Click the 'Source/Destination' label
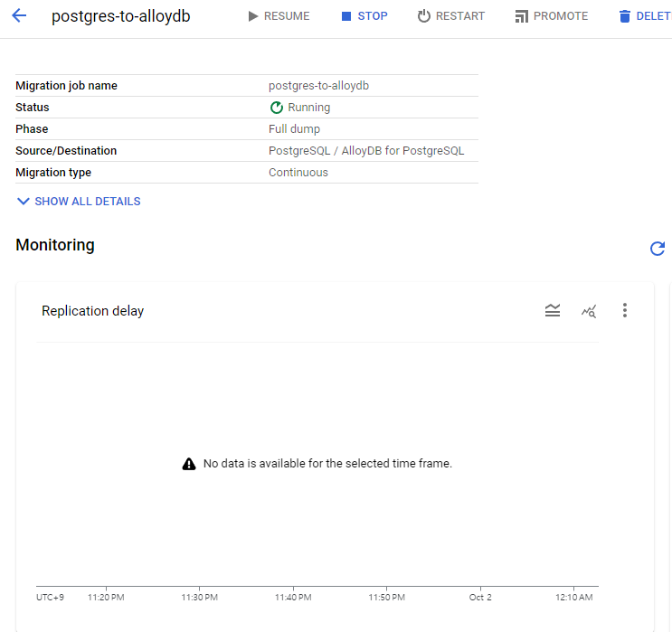The height and width of the screenshot is (632, 672). (x=66, y=151)
